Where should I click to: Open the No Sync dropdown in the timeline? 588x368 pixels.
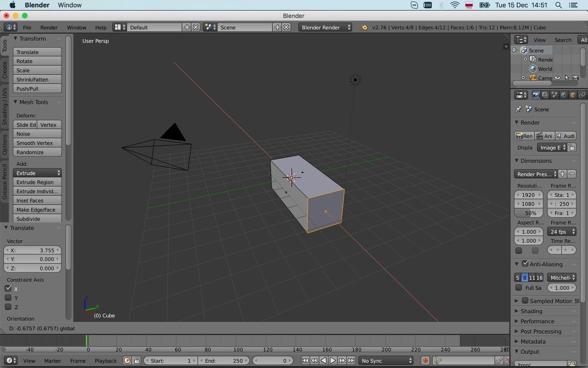[386, 361]
